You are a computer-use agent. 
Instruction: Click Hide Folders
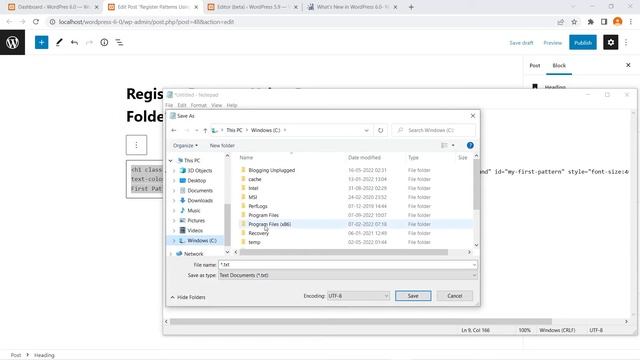pos(188,297)
